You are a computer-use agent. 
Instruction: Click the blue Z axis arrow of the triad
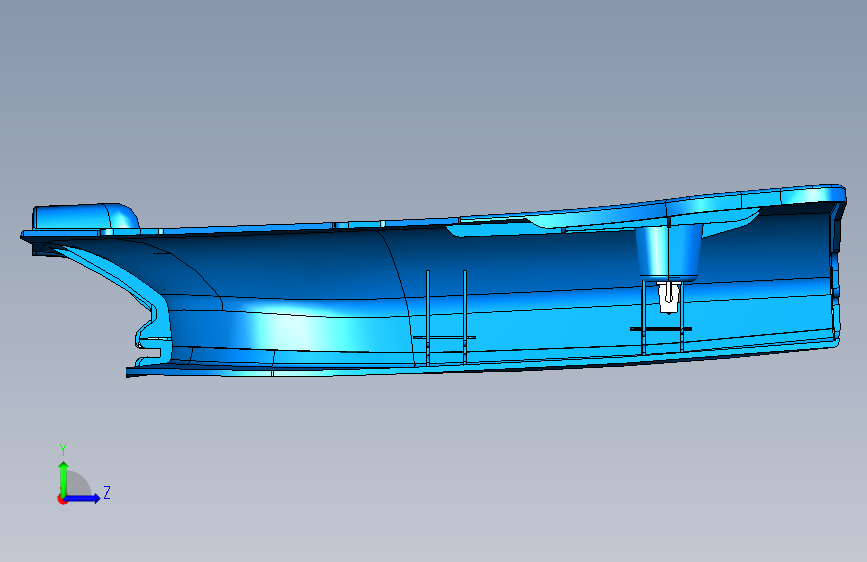tap(83, 498)
